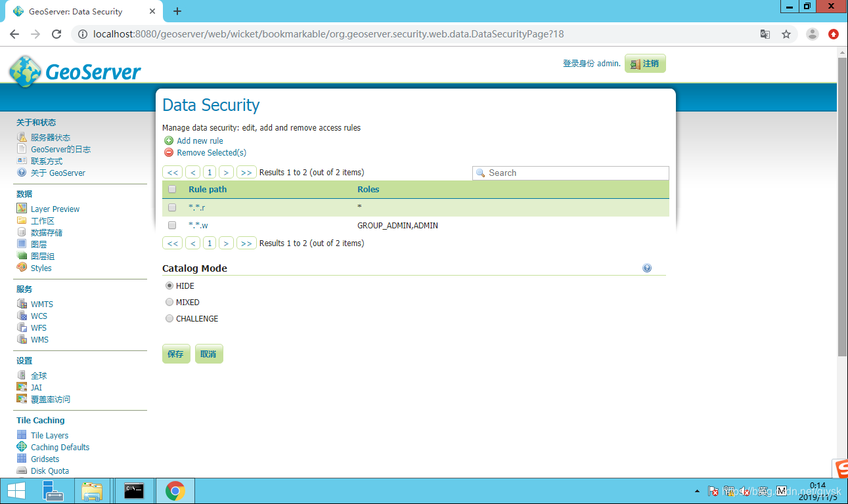
Task: Go to first page in top pager
Action: (x=173, y=173)
